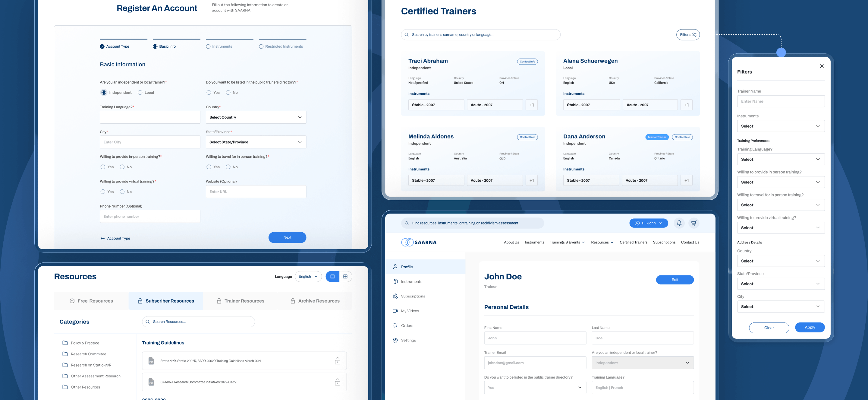Click the Enter phone number field
The image size is (868, 400).
(x=150, y=217)
